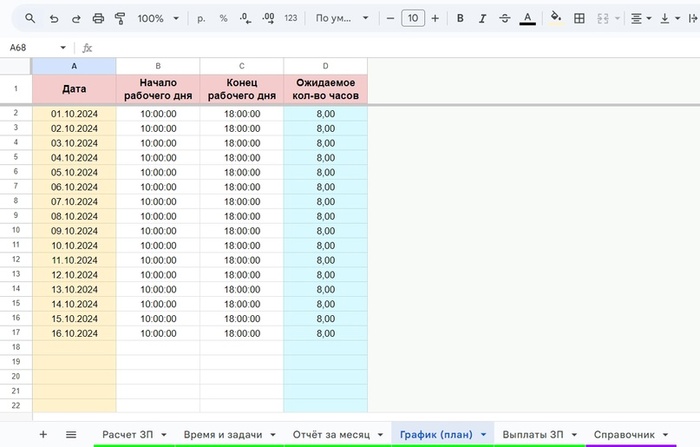
Task: Open the zoom 100% dropdown
Action: coord(158,18)
